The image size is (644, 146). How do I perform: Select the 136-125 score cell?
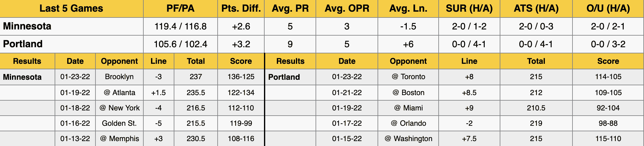pyautogui.click(x=241, y=77)
